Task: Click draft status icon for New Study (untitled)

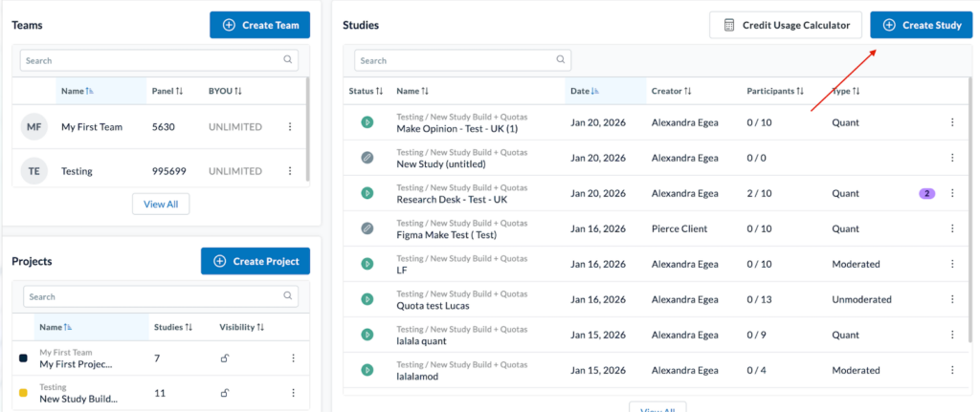Action: point(366,158)
